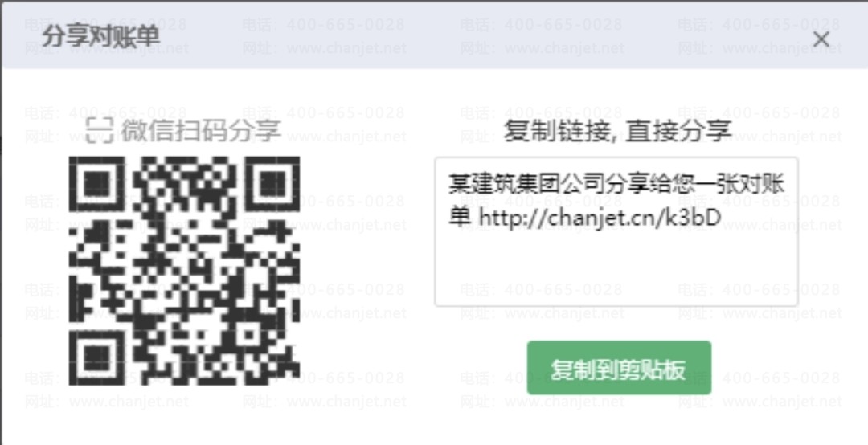The height and width of the screenshot is (445, 868).
Task: Click the http://chanjet.cn/k3bD link text
Action: [x=600, y=218]
